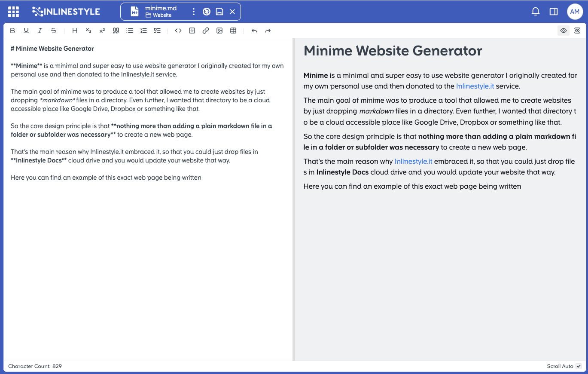Viewport: 588px width, 374px height.
Task: Click bold 'Inlinestyle Docs' in the preview
Action: (x=342, y=172)
